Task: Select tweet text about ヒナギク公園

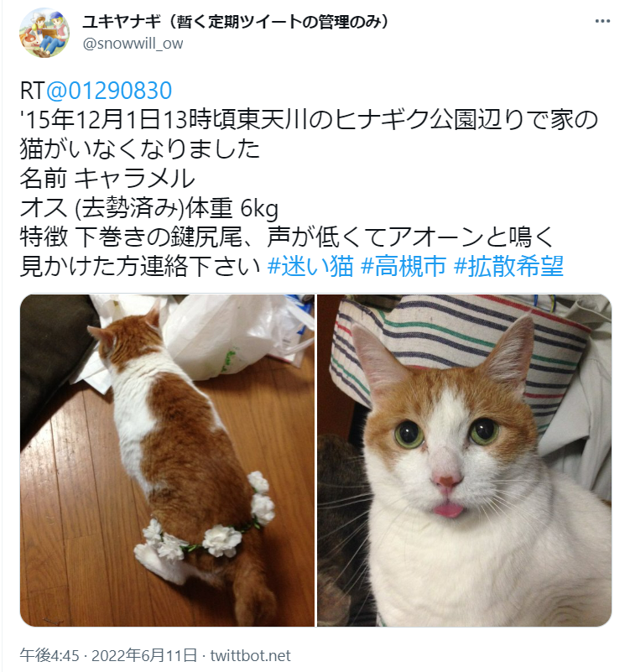Action: click(309, 120)
